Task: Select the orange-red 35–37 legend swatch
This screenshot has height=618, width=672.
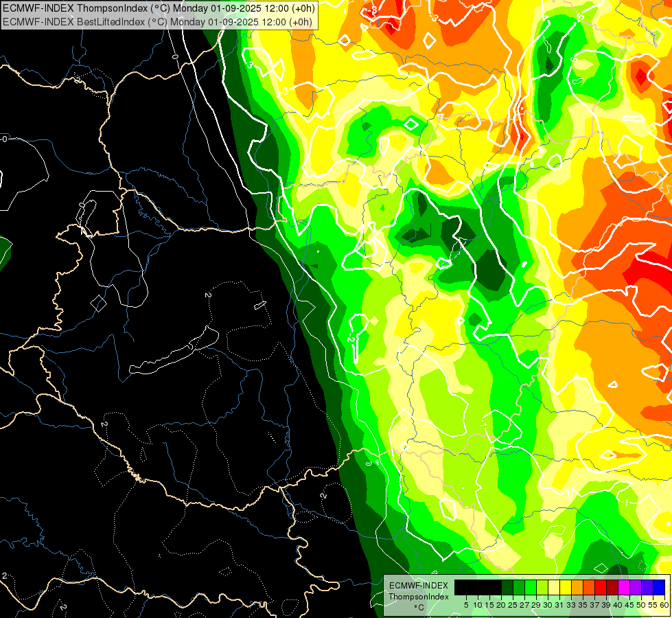Action: click(x=589, y=587)
